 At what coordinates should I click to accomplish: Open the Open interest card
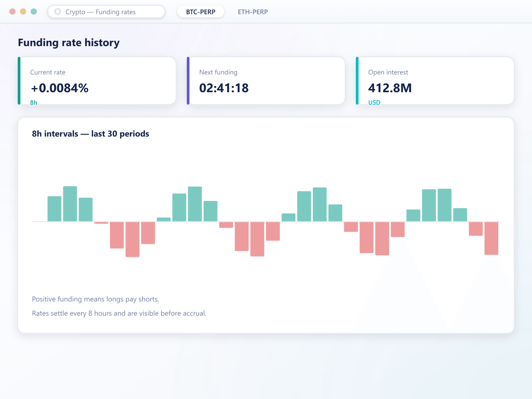[435, 81]
